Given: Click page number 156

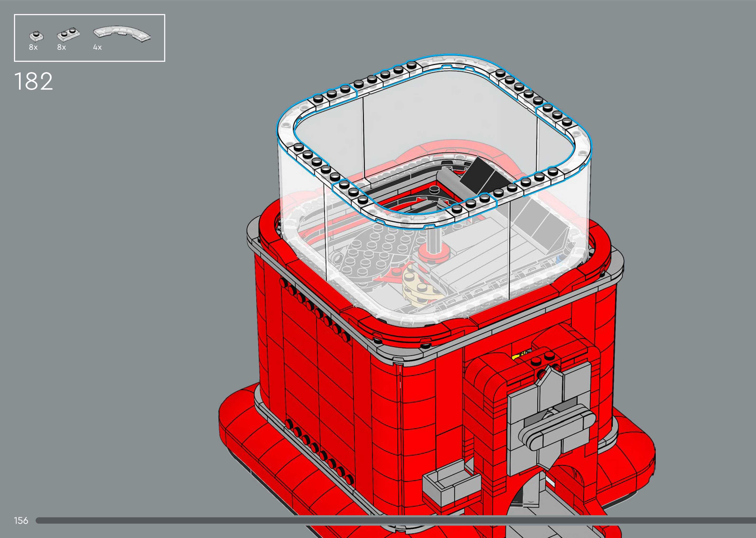Looking at the screenshot, I should pyautogui.click(x=21, y=520).
